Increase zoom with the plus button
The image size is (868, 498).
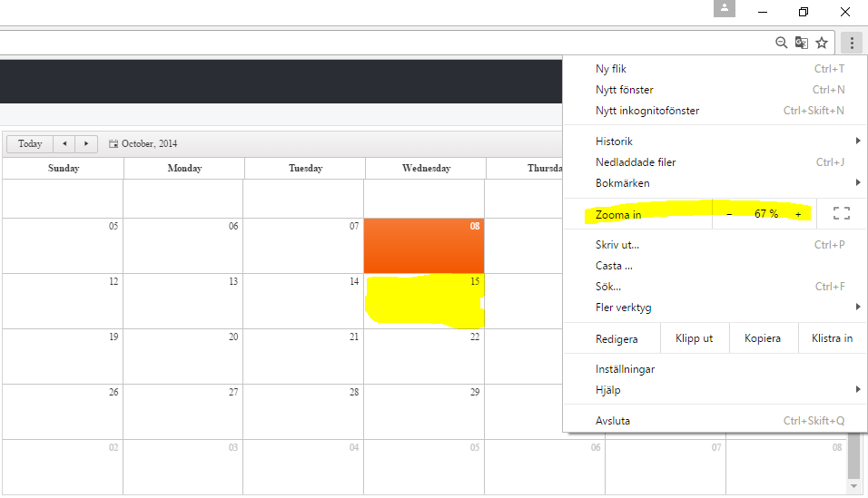(x=798, y=214)
